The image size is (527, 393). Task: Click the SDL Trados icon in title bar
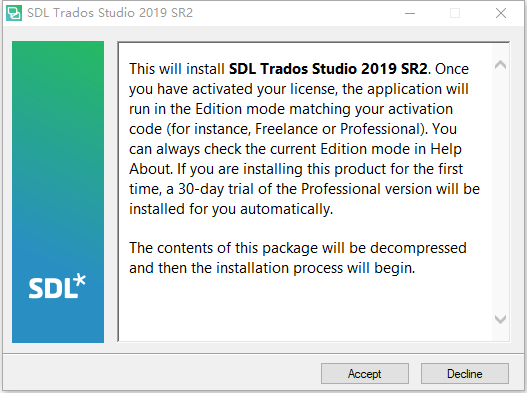[14, 13]
